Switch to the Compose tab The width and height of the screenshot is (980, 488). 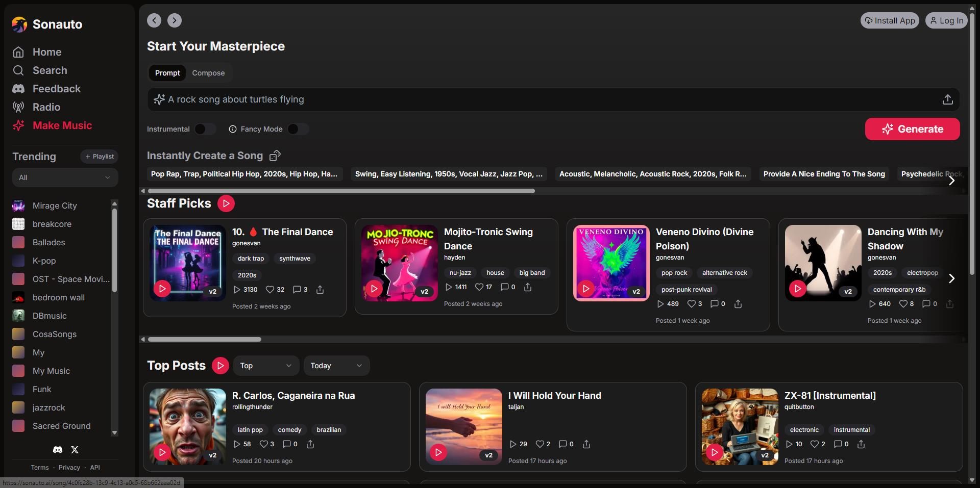tap(208, 73)
